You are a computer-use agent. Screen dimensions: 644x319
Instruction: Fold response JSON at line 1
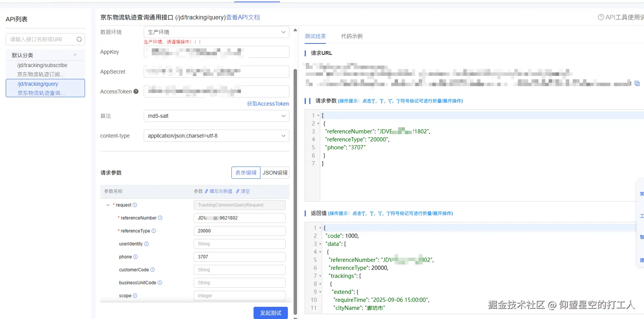click(320, 228)
